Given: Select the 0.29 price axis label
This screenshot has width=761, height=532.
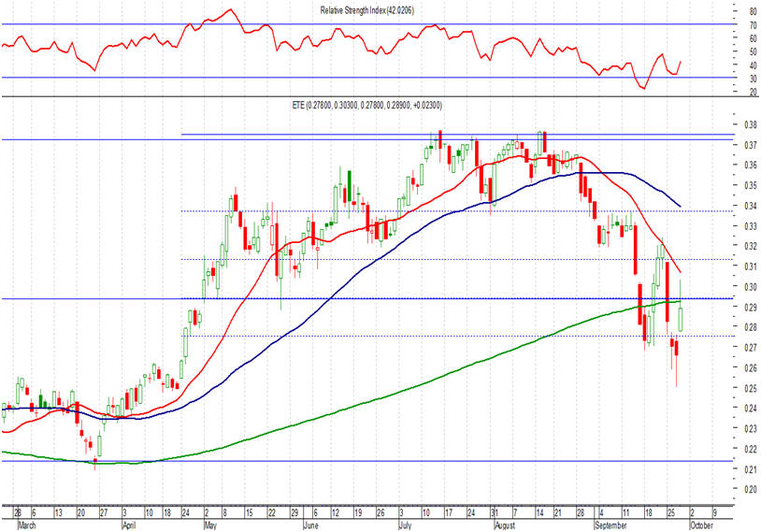Looking at the screenshot, I should [x=751, y=308].
